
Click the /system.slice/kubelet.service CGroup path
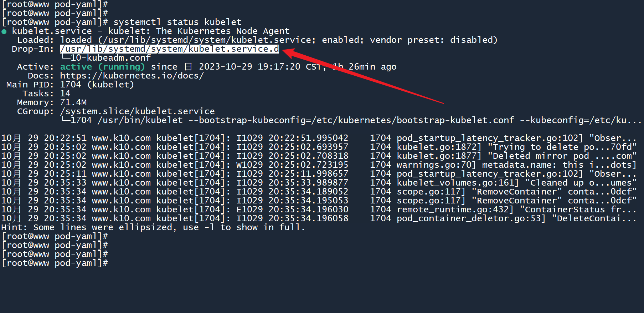tap(137, 111)
